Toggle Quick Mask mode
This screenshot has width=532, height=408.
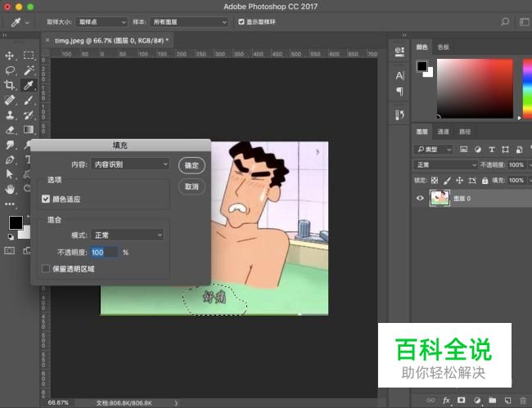pyautogui.click(x=10, y=251)
